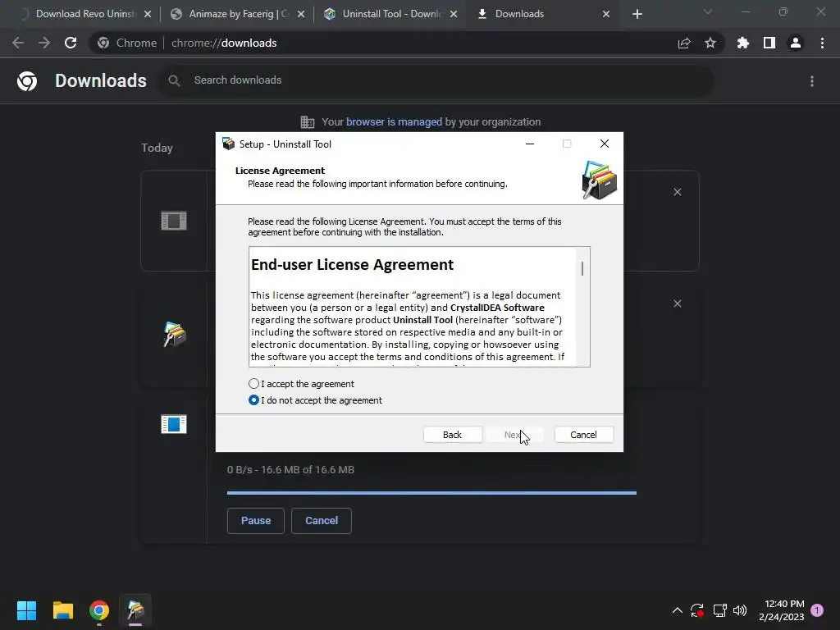Viewport: 840px width, 630px height.
Task: Close the Downloads tab
Action: pos(606,14)
